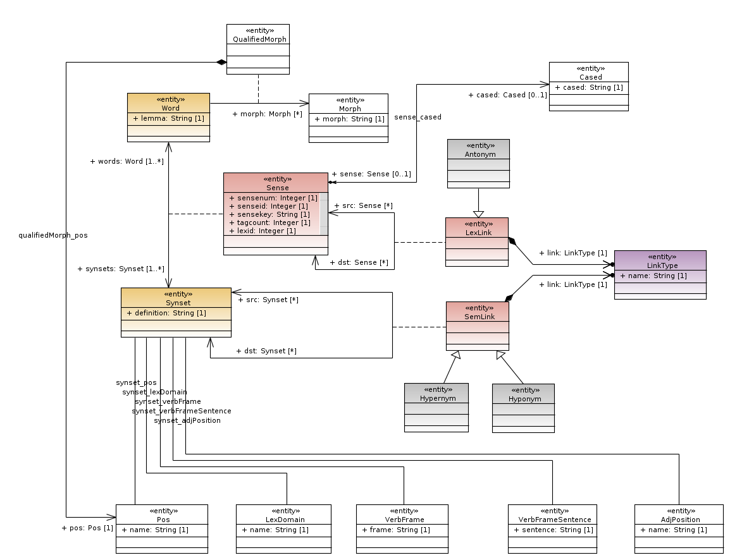The image size is (730, 560).
Task: Click the Sense attribute list scrollbar
Action: tap(324, 214)
